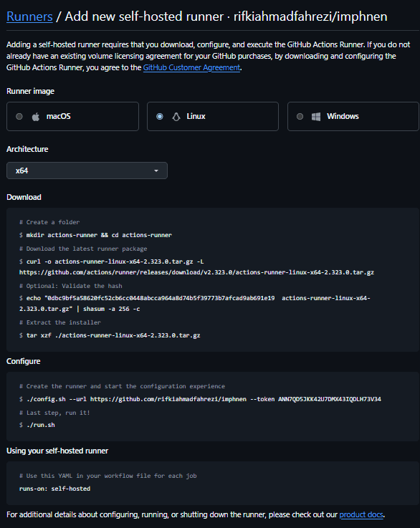Click the shasum hash validation command
This screenshot has height=528, width=420.
(x=195, y=303)
